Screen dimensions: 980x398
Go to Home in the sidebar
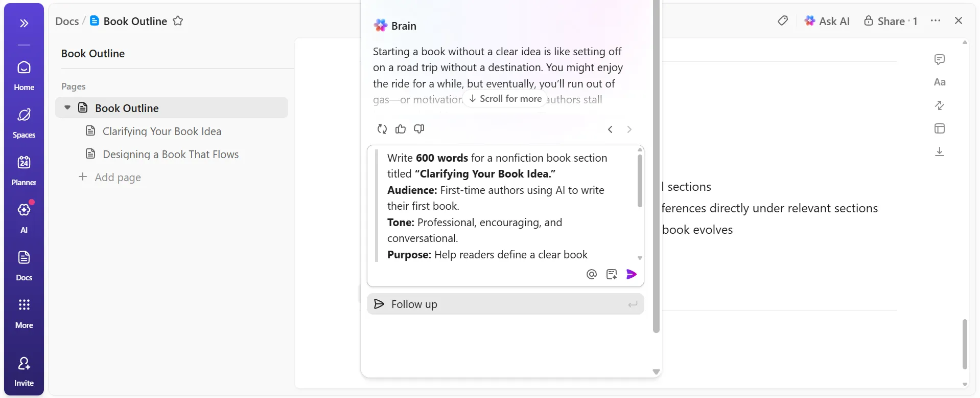coord(24,76)
